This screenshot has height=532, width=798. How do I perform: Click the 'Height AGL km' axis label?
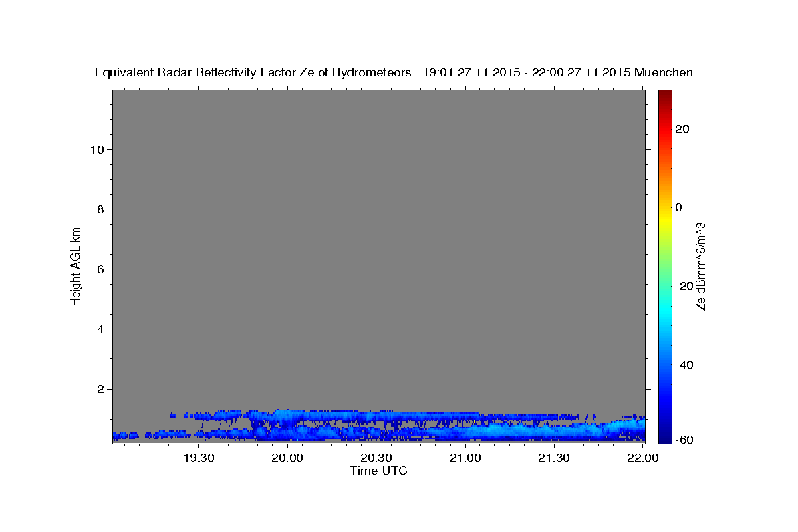pos(76,266)
